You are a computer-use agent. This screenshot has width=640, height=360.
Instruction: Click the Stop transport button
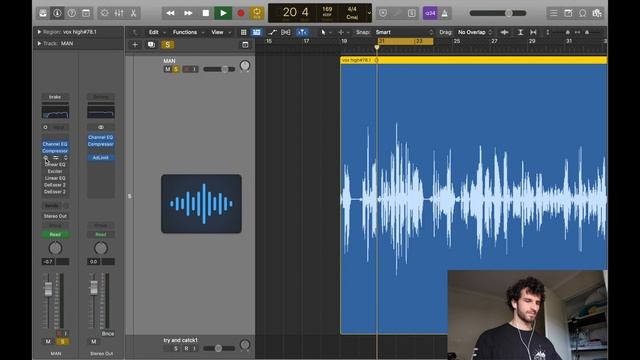(205, 13)
